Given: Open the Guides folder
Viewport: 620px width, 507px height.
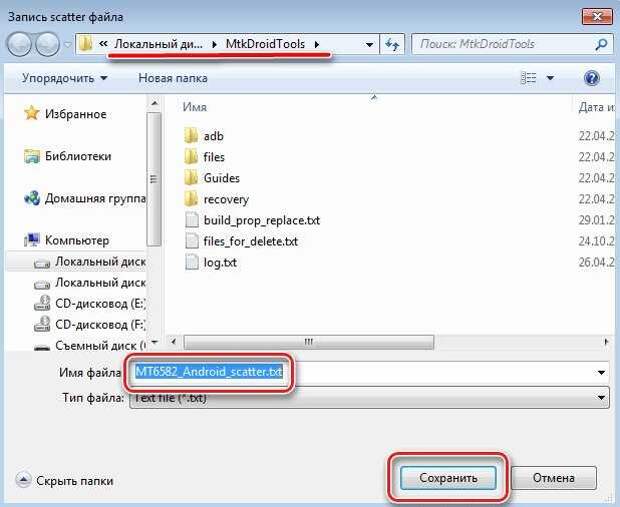Looking at the screenshot, I should 221,178.
